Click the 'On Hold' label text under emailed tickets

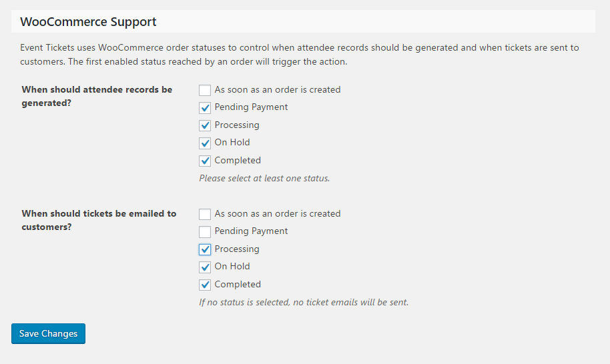coord(232,267)
